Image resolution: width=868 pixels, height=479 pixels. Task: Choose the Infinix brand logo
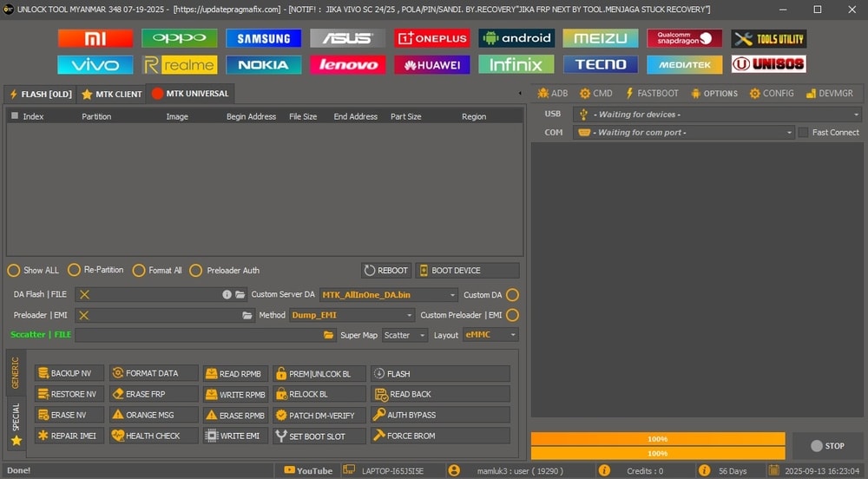pyautogui.click(x=516, y=65)
